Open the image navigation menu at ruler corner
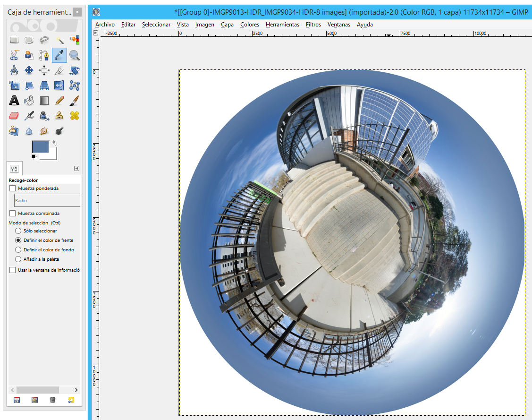 tap(95, 33)
